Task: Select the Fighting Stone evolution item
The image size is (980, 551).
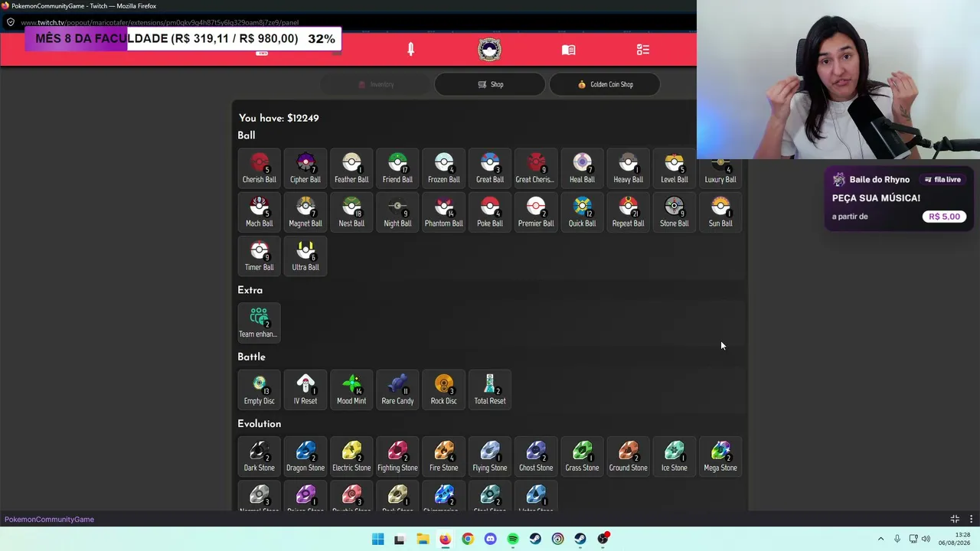Action: (397, 456)
